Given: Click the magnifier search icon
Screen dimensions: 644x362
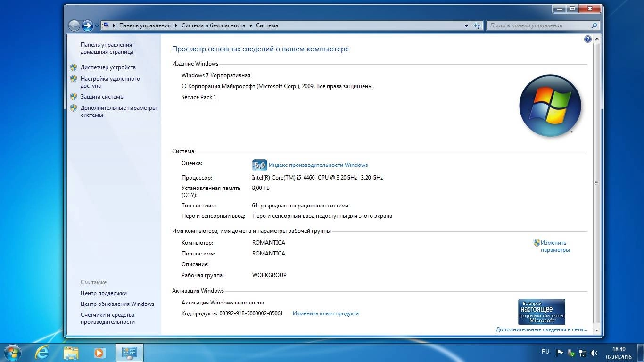Looking at the screenshot, I should click(x=594, y=25).
